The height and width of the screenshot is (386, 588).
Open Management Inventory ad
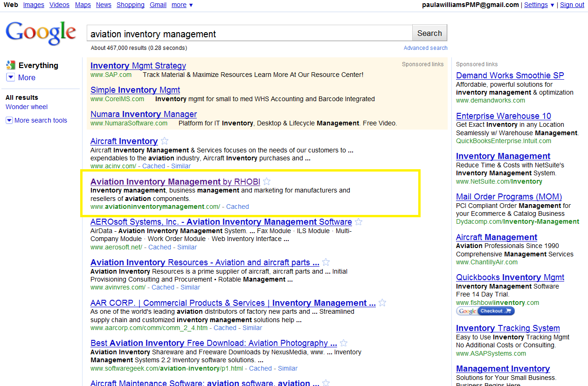[x=503, y=369]
